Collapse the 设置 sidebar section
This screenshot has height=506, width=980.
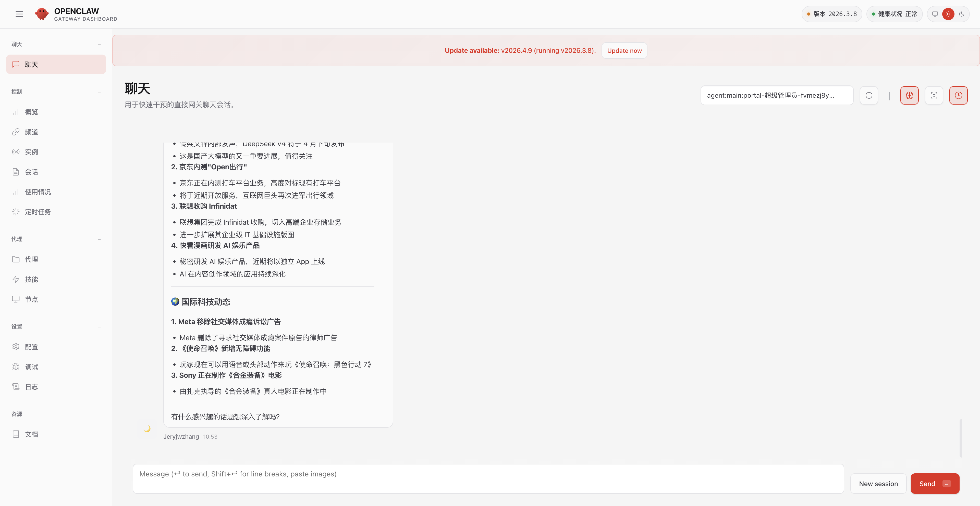(99, 326)
